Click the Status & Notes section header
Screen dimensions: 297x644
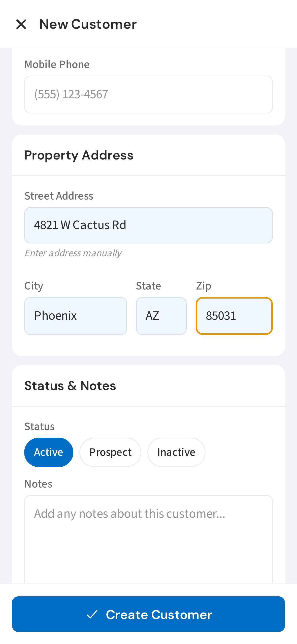70,386
